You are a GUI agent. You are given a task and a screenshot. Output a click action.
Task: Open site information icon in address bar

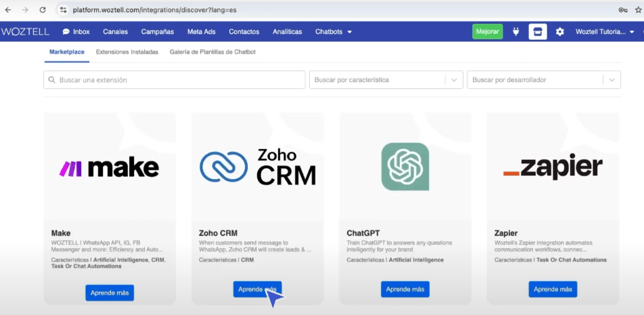tap(63, 10)
